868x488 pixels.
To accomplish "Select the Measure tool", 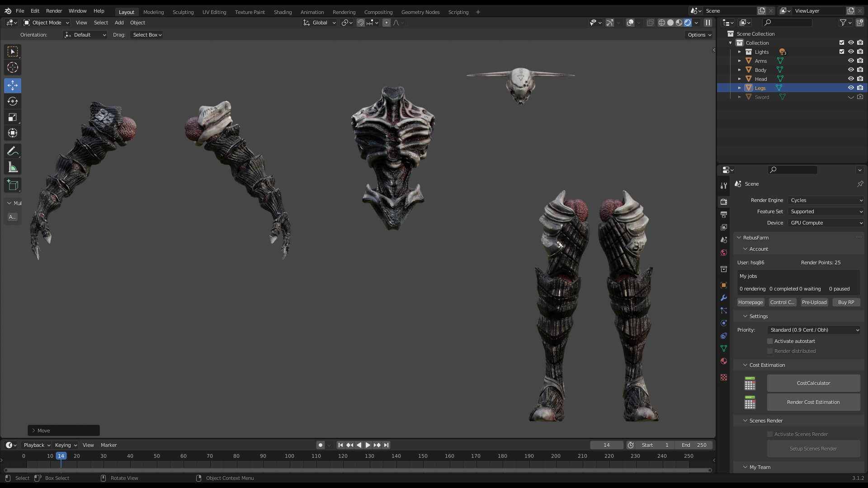I will coord(13,167).
